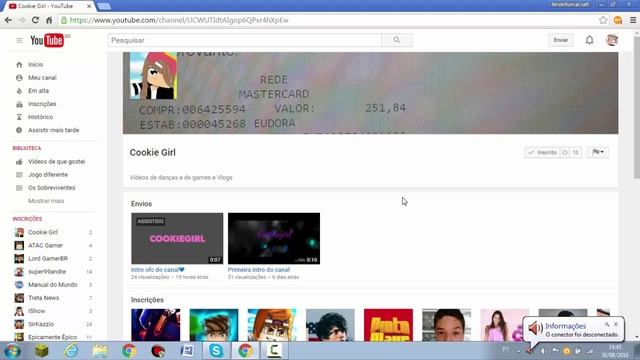Close the Informações notification balloon
Screen dimensions: 640x360
(616, 324)
